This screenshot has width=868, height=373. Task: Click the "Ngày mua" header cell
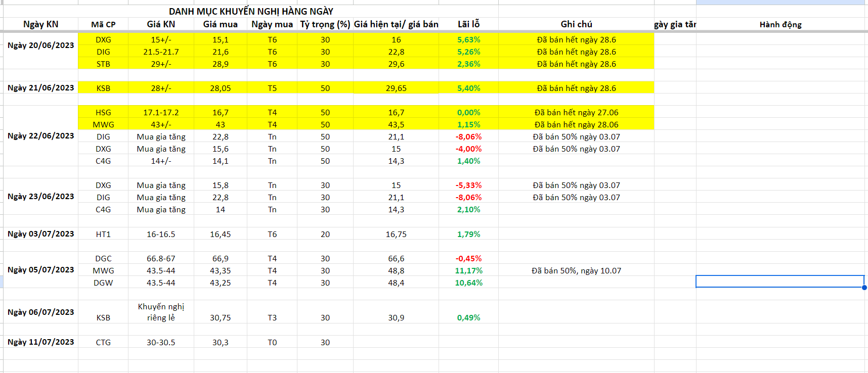272,24
